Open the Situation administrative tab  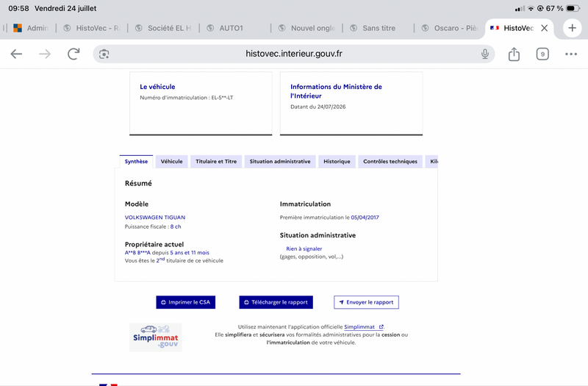(x=280, y=161)
